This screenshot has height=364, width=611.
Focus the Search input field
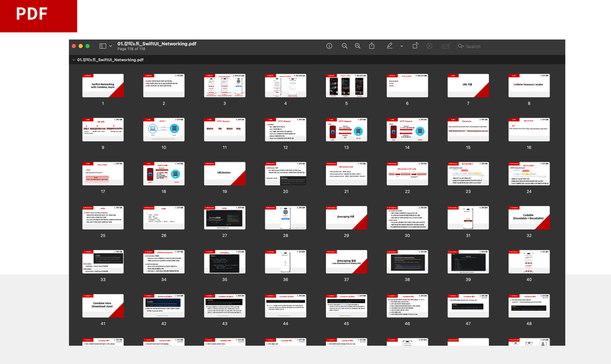[x=510, y=46]
